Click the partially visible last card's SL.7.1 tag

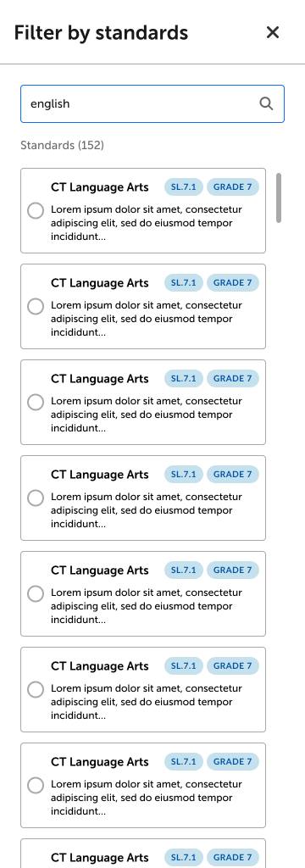(184, 858)
